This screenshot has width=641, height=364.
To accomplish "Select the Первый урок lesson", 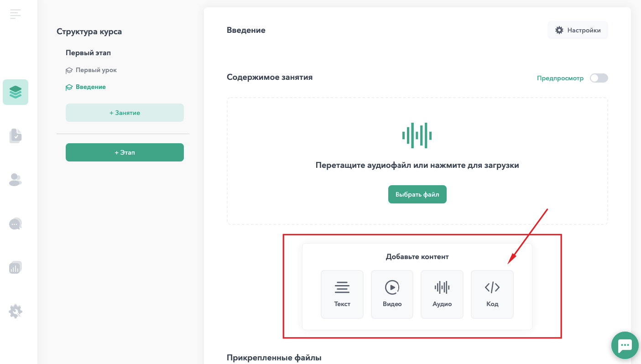I will [x=96, y=70].
